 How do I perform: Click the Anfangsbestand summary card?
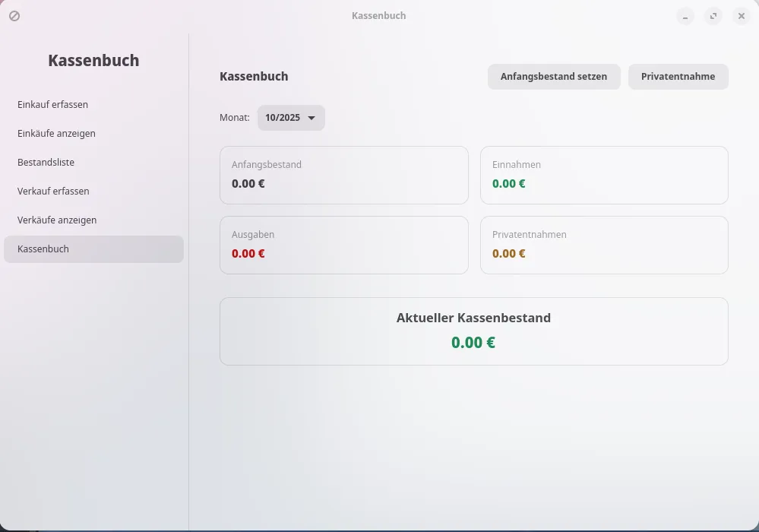(343, 175)
